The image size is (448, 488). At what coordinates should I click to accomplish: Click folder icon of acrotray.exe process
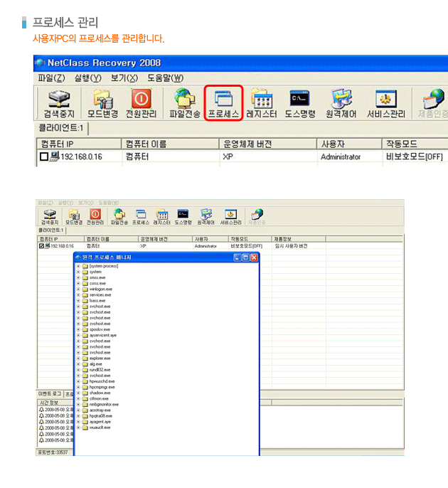pyautogui.click(x=85, y=410)
